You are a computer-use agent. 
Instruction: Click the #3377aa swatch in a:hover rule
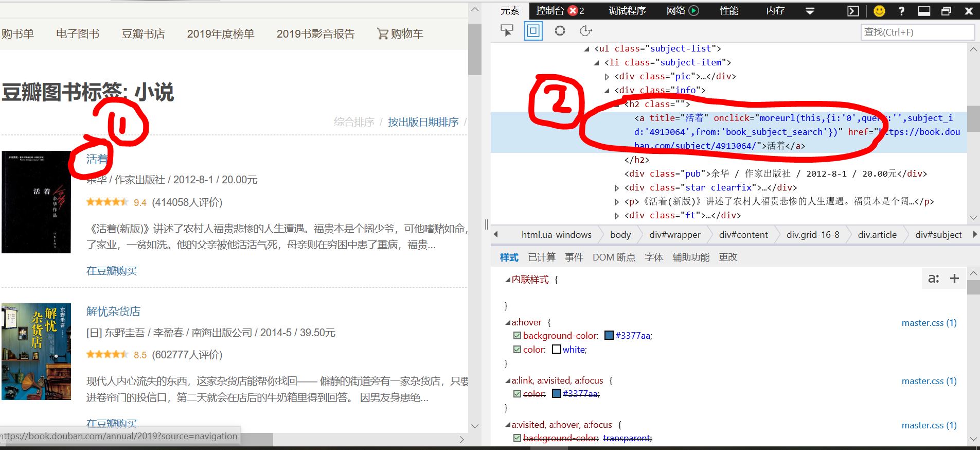609,336
